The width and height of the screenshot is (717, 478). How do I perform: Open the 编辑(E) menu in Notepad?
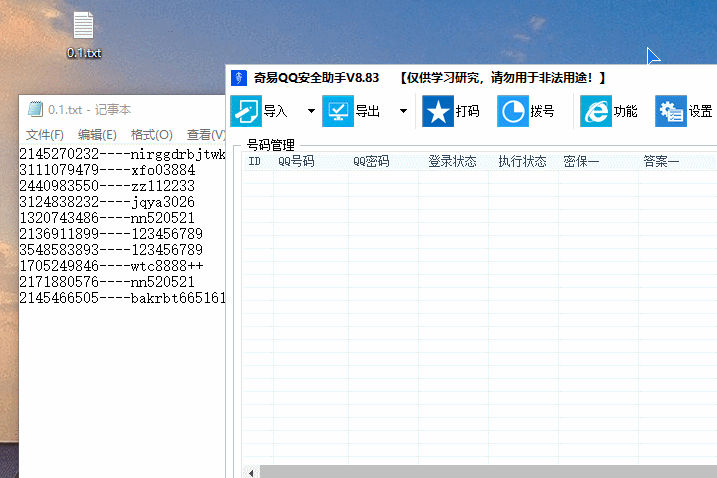(97, 135)
